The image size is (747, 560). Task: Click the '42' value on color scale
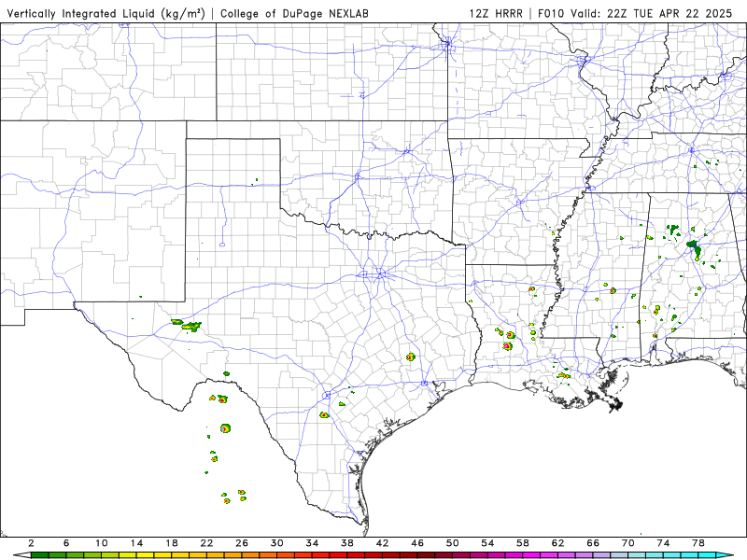pos(382,543)
